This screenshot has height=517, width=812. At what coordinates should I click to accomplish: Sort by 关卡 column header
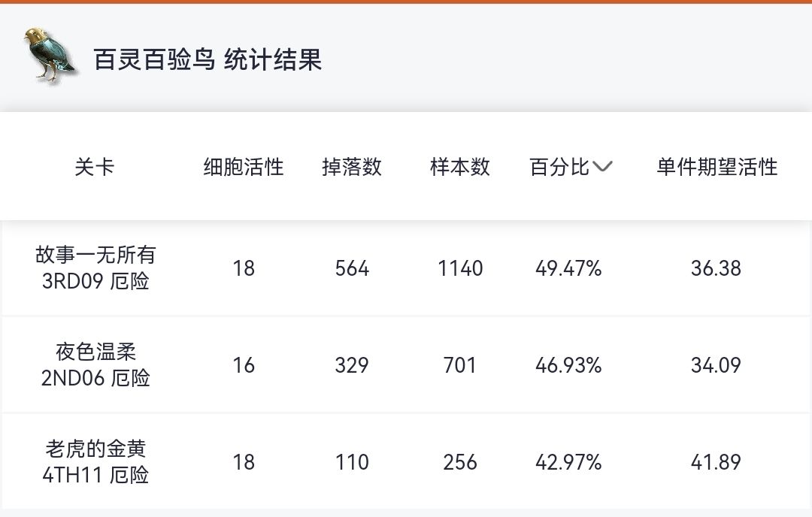[x=95, y=167]
